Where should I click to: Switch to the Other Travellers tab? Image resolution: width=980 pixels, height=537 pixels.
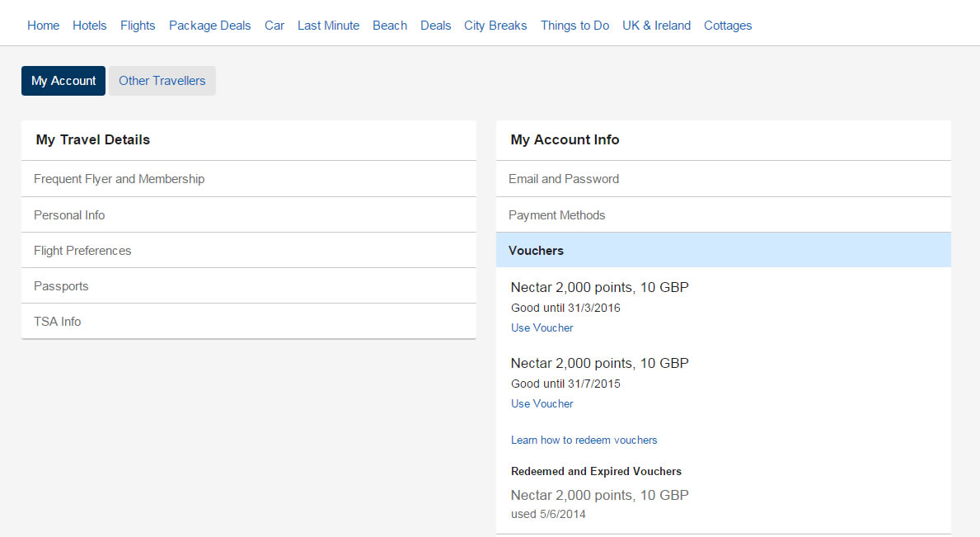162,81
